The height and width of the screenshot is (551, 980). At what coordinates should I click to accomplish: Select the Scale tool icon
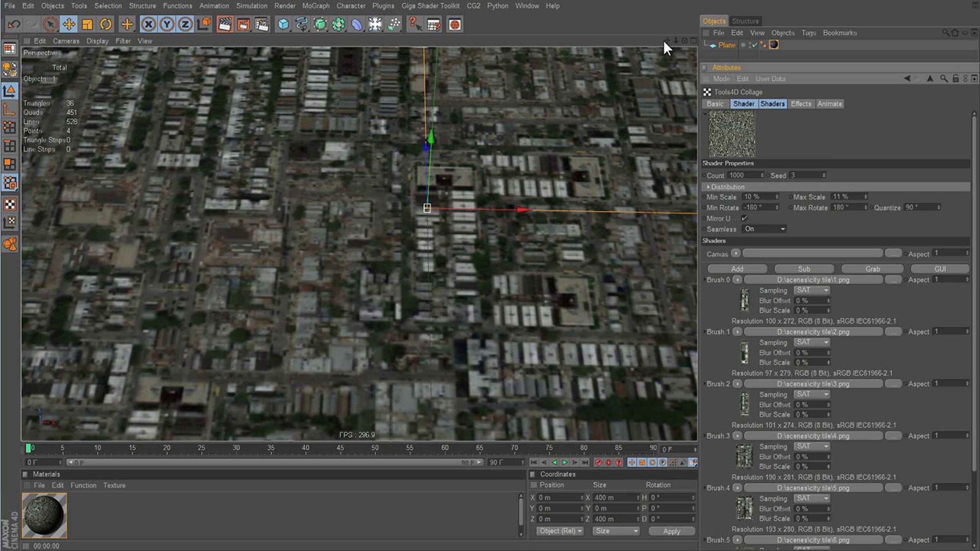point(87,24)
